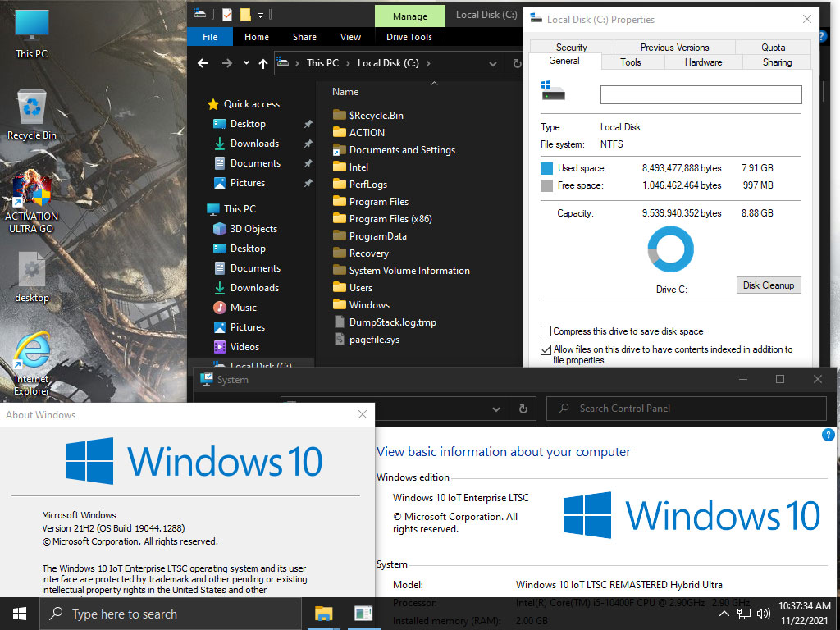Go back in File Explorer
The width and height of the screenshot is (840, 630).
click(x=203, y=63)
